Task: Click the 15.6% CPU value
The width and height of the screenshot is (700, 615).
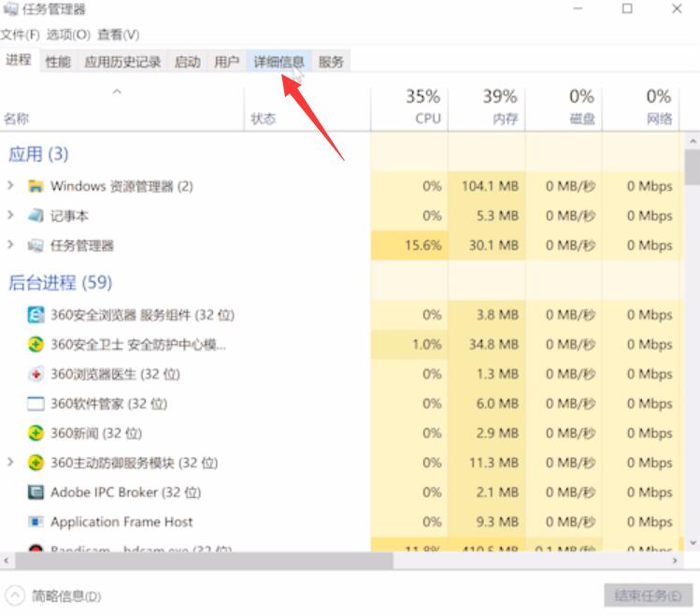Action: click(x=422, y=245)
